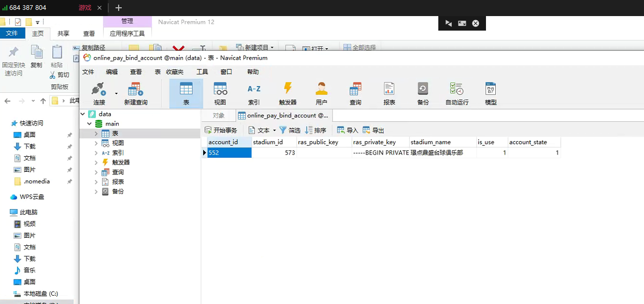The image size is (644, 304).
Task: Select the cell containing 552
Action: click(230, 153)
